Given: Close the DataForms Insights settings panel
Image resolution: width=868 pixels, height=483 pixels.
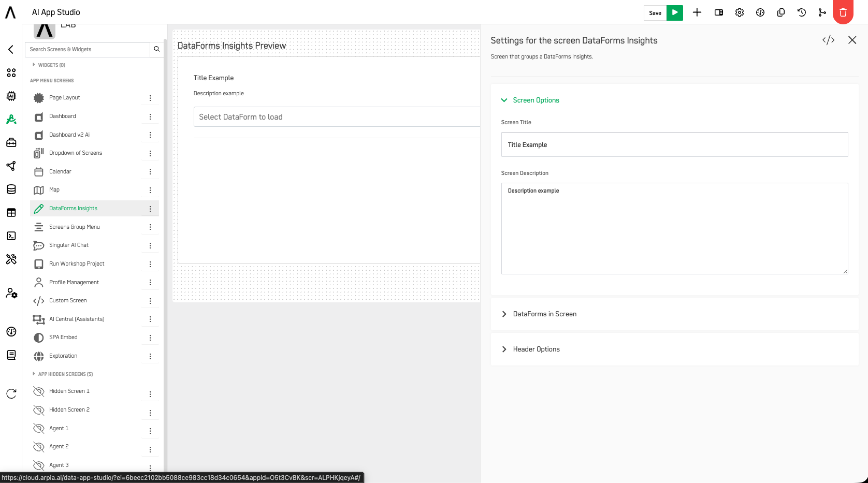Looking at the screenshot, I should pos(852,40).
